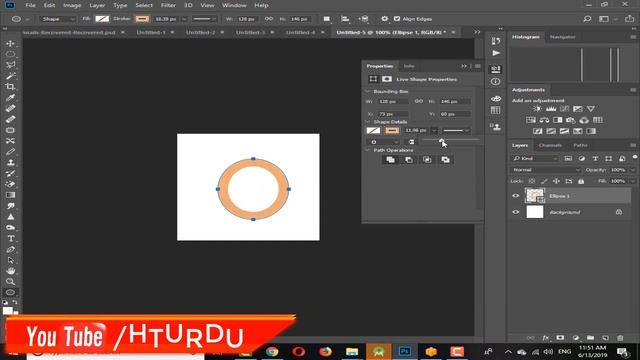Click create new group folder button
Image resolution: width=640 pixels, height=360 pixels.
(590, 338)
